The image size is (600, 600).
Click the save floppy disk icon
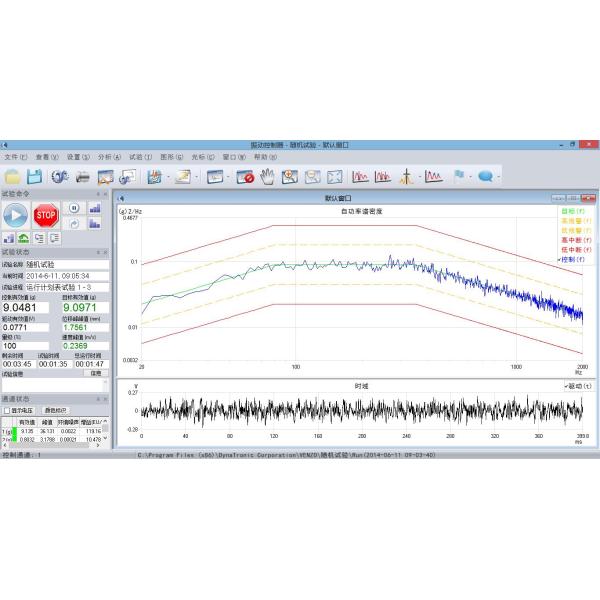(36, 177)
